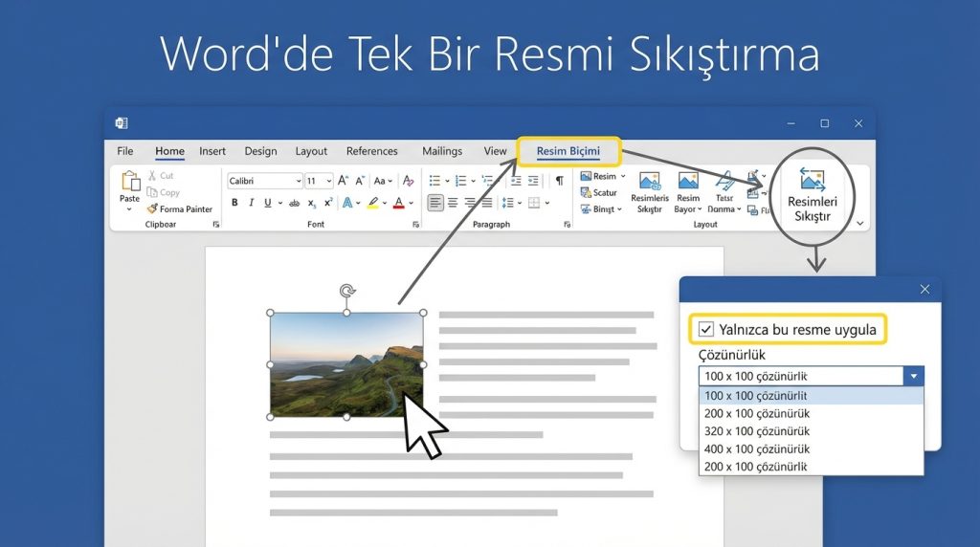Viewport: 980px width, 547px height.
Task: Toggle Bold formatting
Action: (x=234, y=203)
